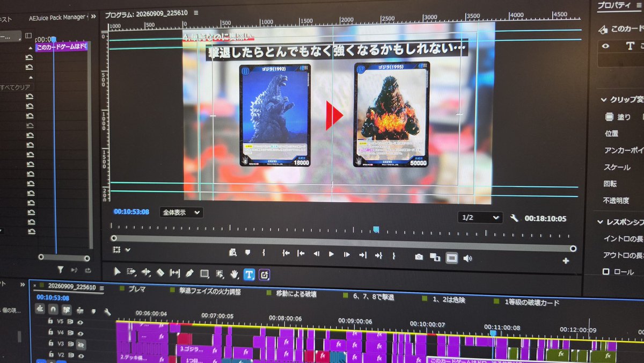
Task: Click the timeline timecode 00:10:53:08
Action: (53, 297)
